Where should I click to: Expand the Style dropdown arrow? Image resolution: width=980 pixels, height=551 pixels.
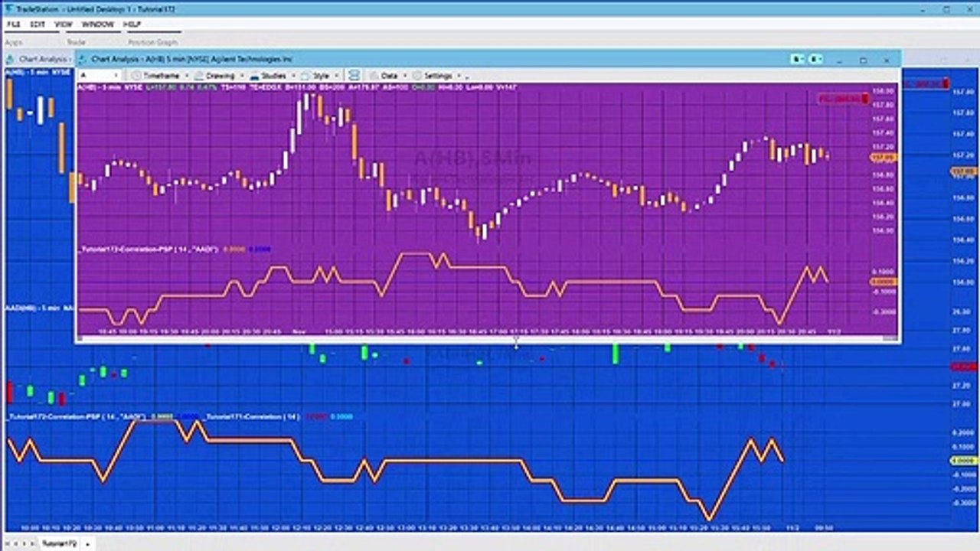335,77
